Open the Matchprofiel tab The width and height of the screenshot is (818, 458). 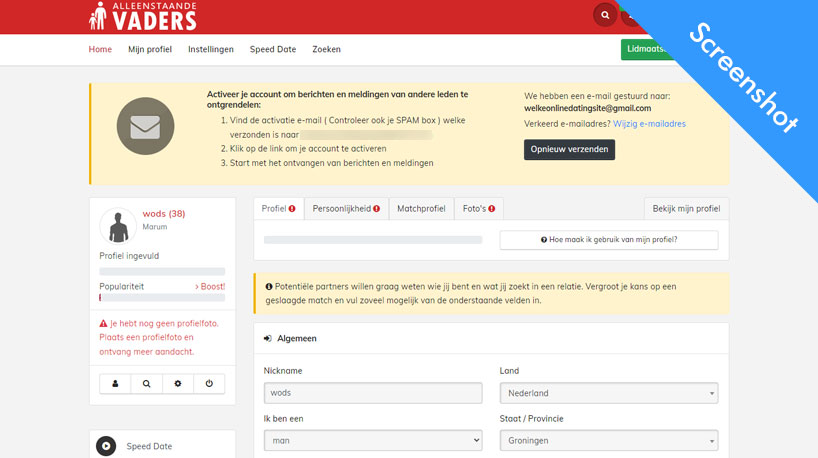pos(421,209)
